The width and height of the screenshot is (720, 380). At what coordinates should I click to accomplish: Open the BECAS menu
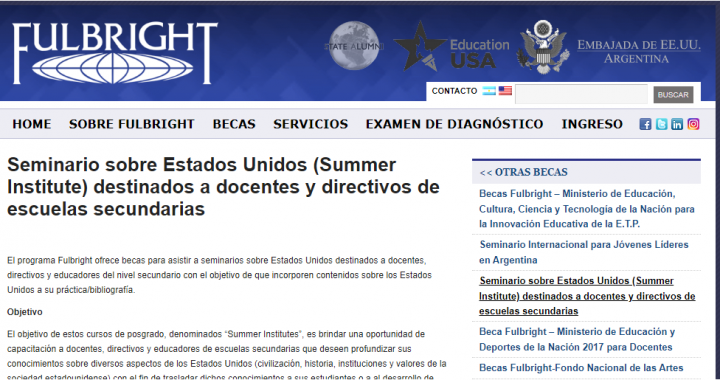click(x=234, y=124)
